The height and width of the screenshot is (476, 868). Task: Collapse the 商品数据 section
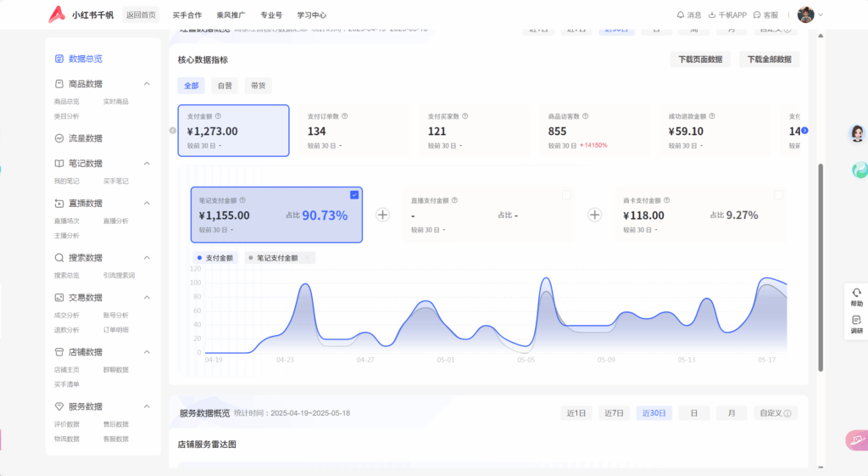pyautogui.click(x=147, y=84)
